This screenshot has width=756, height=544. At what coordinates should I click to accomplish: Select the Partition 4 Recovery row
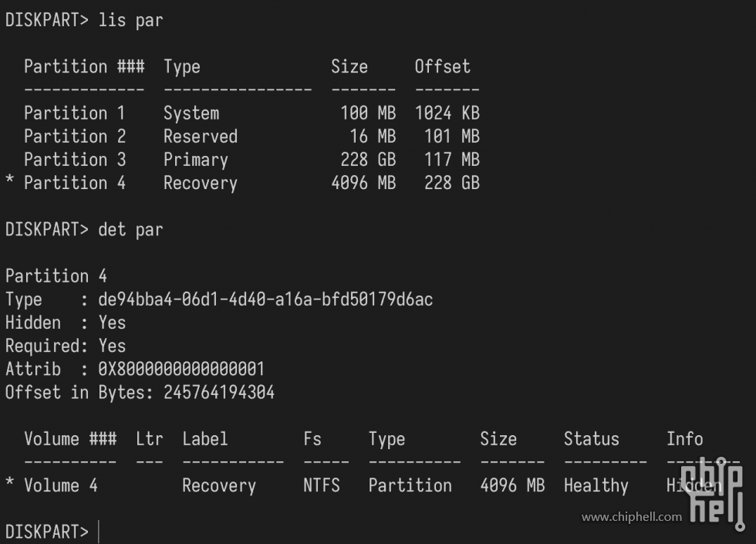pyautogui.click(x=243, y=183)
